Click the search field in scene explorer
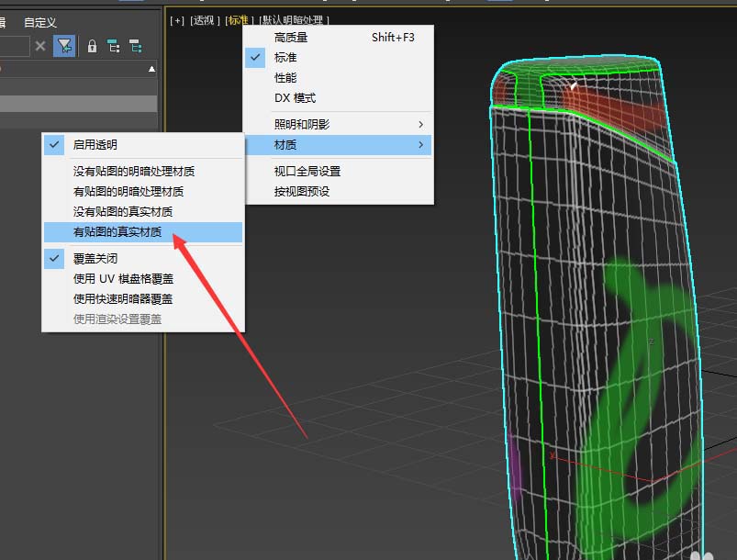The image size is (737, 560). coord(14,46)
